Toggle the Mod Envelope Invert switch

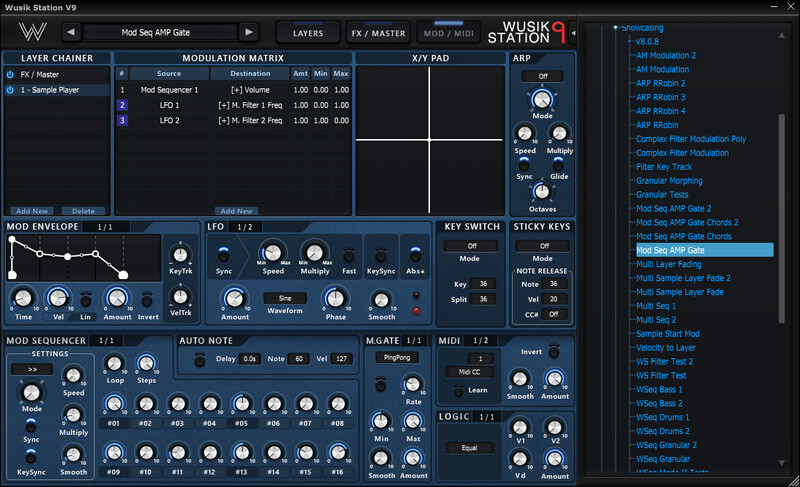pos(147,300)
